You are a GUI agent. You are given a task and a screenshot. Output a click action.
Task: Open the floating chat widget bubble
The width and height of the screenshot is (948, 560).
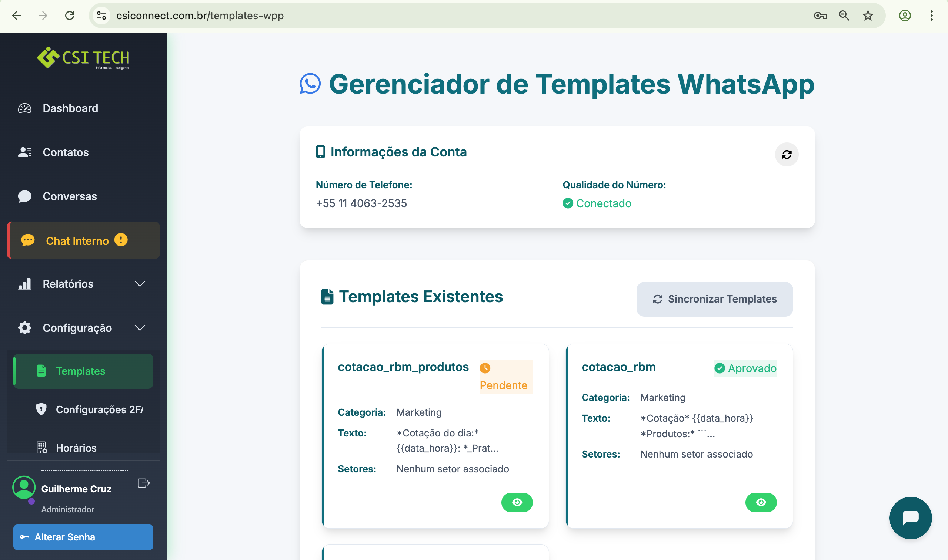[x=910, y=518]
